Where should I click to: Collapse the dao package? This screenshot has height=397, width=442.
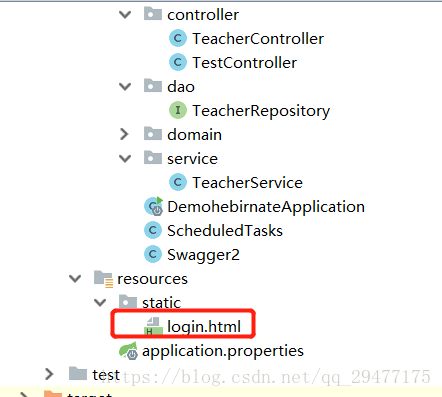[x=125, y=86]
